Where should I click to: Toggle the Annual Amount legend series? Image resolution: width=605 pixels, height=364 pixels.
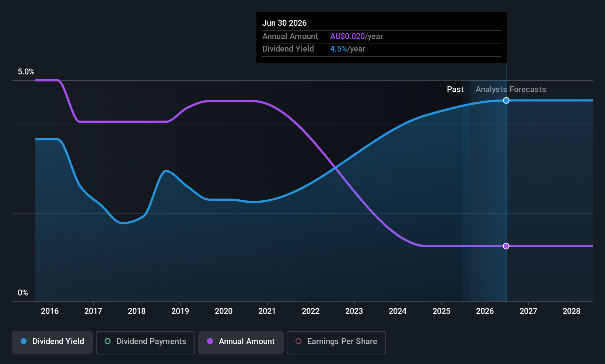(241, 342)
